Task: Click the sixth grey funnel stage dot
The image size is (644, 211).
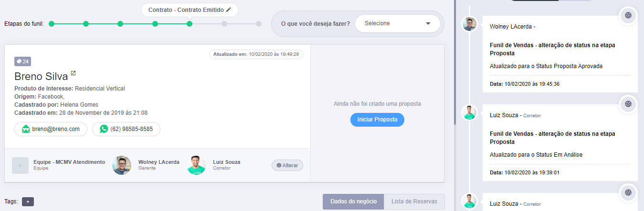Action: [224, 23]
